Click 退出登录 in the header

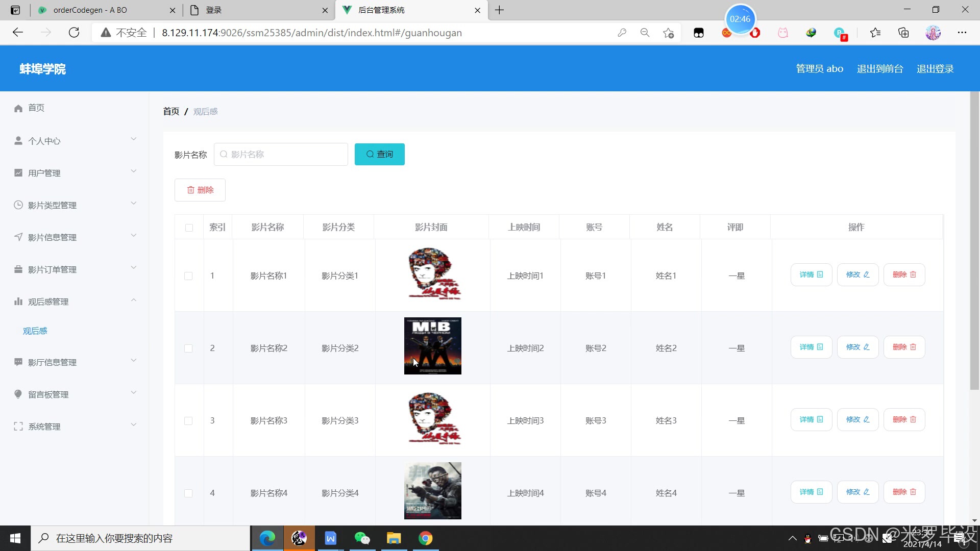coord(935,69)
